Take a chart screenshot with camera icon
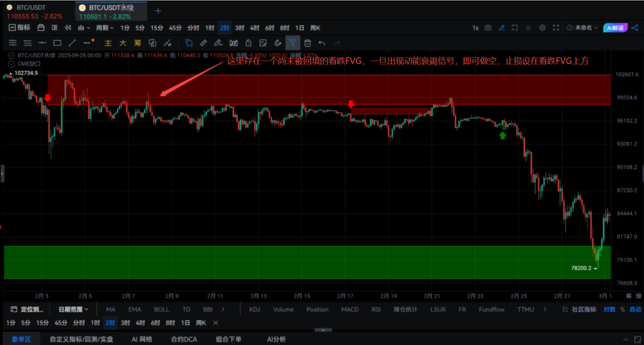 488,28
